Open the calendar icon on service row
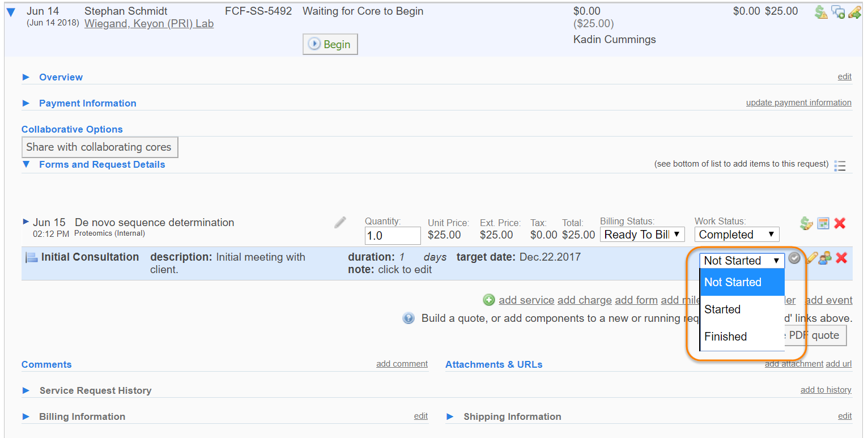Screen dimensions: 868x438 click(823, 223)
